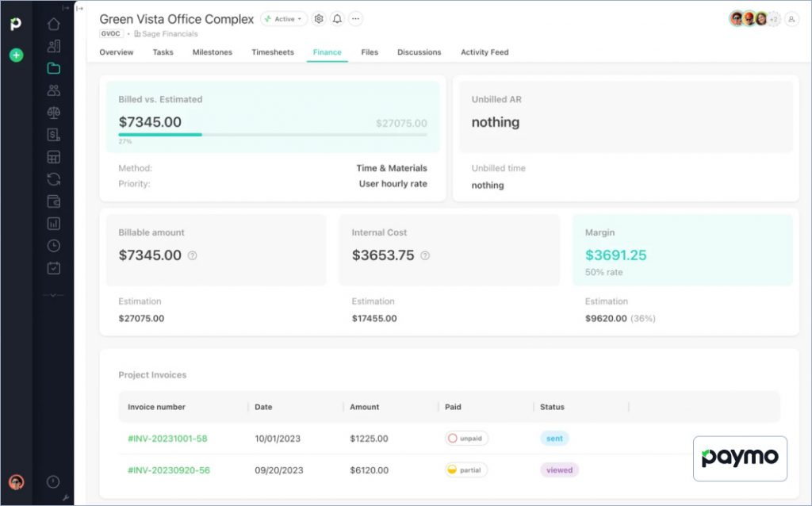Click the green plus add button

tap(16, 56)
